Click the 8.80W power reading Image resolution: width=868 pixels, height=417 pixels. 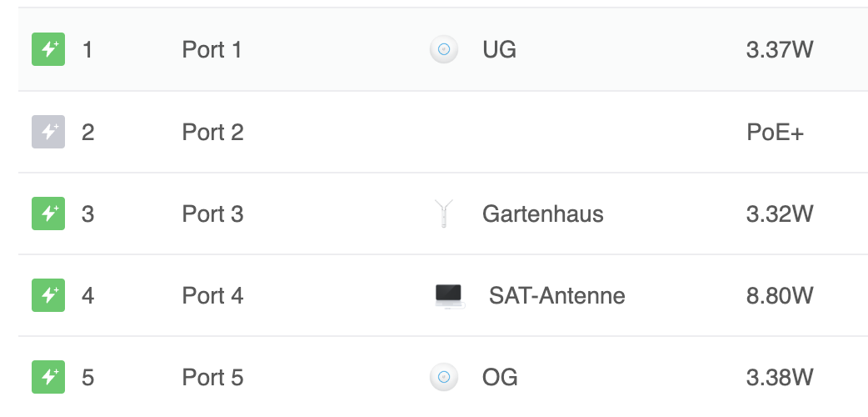779,295
